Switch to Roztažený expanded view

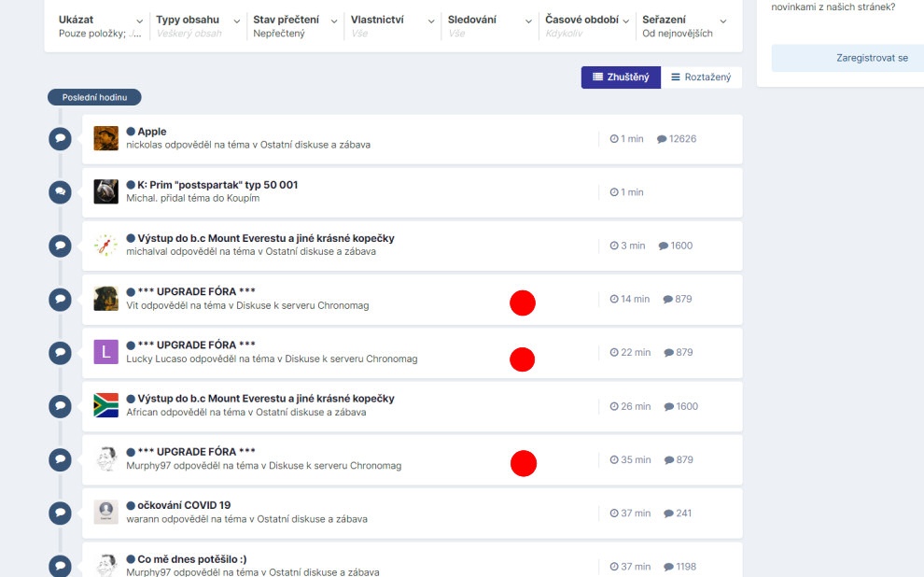click(x=701, y=77)
